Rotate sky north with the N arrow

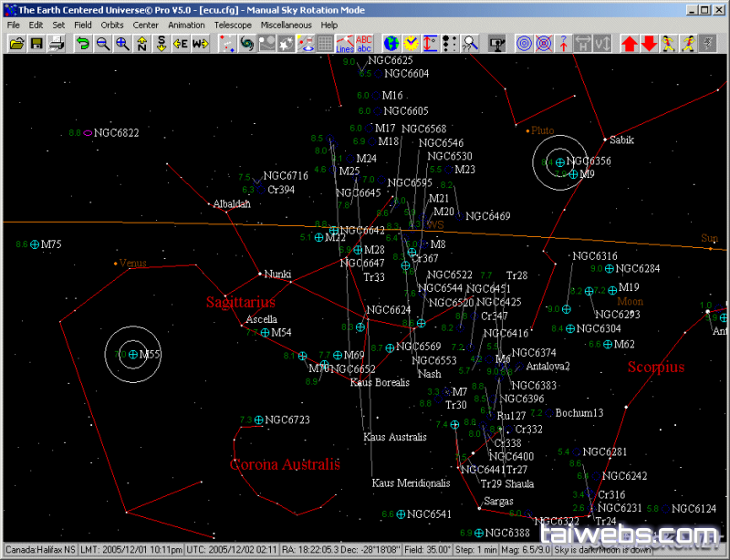pos(141,43)
